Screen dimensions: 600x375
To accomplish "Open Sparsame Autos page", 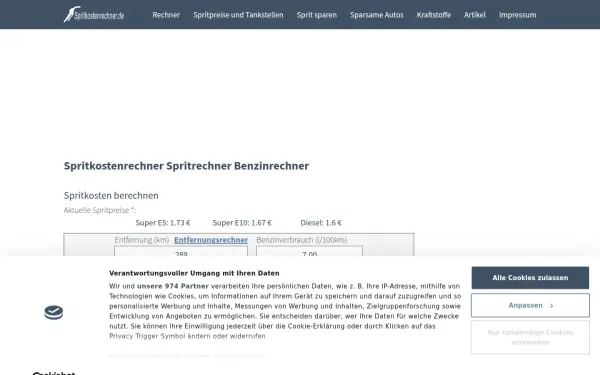I will (377, 15).
